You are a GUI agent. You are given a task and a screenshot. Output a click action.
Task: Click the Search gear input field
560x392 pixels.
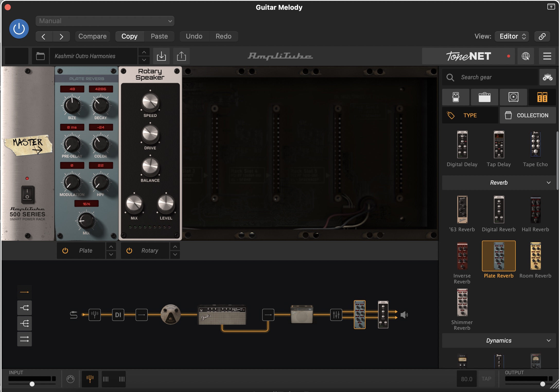[x=490, y=77]
